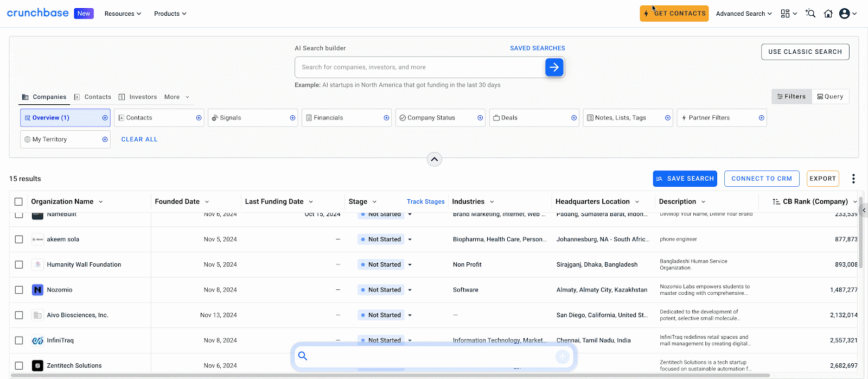Submit AI search with blue arrow button
Viewport: 868px width, 379px height.
pyautogui.click(x=554, y=67)
